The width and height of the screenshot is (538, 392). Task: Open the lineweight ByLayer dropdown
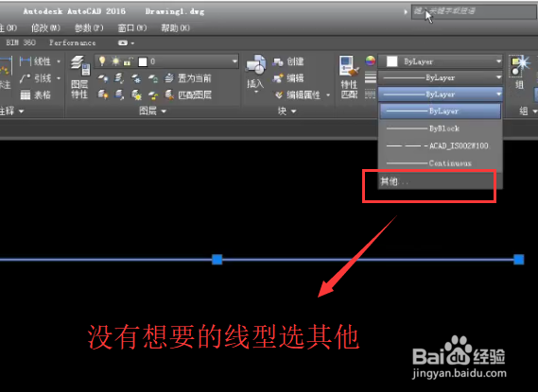click(498, 77)
